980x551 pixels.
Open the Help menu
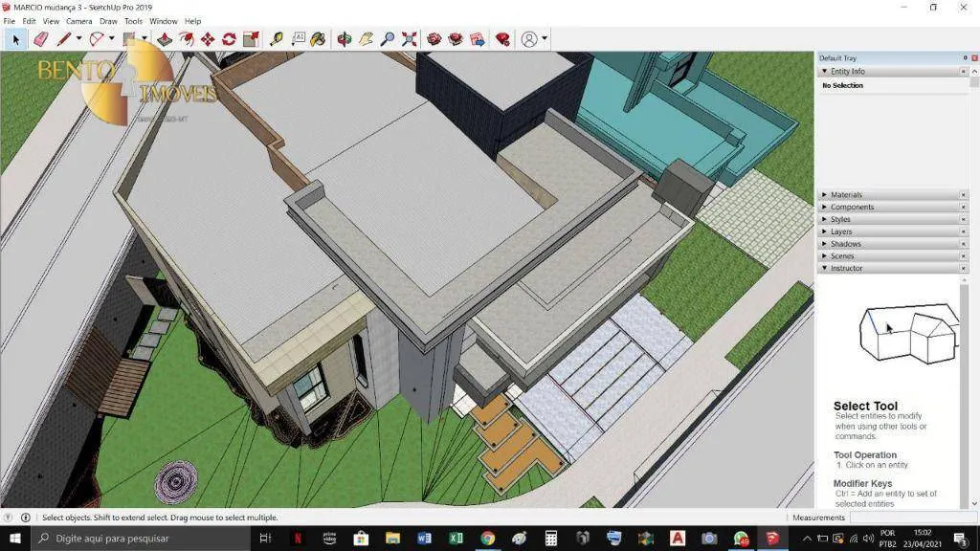pos(193,21)
